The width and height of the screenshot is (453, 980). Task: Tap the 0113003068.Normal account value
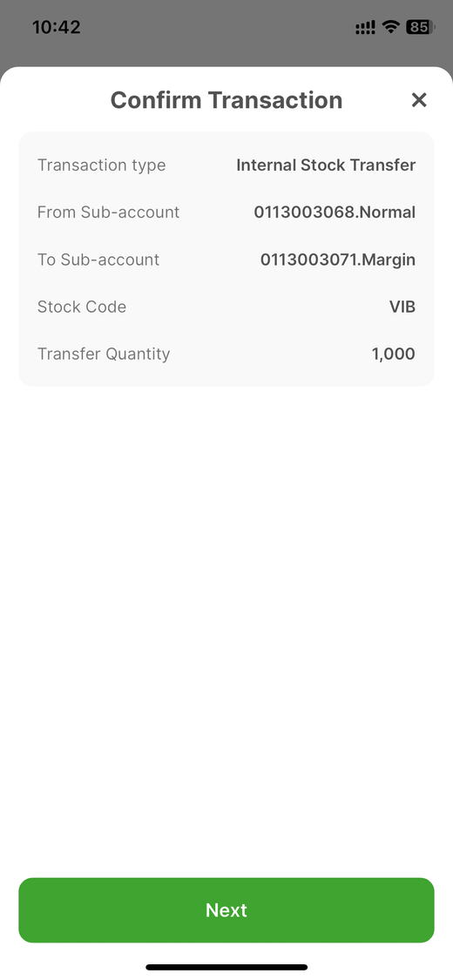point(335,213)
